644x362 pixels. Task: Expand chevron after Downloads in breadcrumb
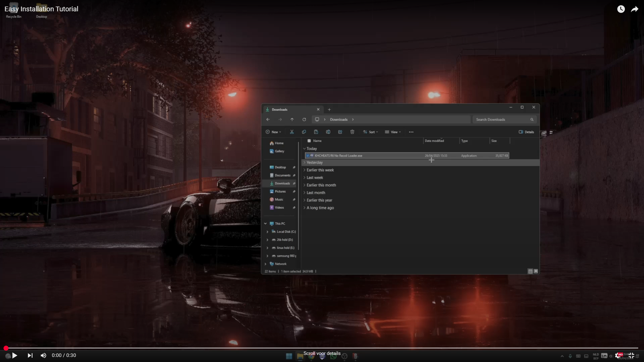coord(353,119)
